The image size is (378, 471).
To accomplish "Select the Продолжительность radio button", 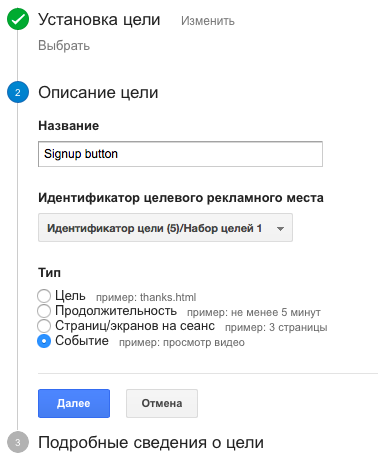I will 44,311.
